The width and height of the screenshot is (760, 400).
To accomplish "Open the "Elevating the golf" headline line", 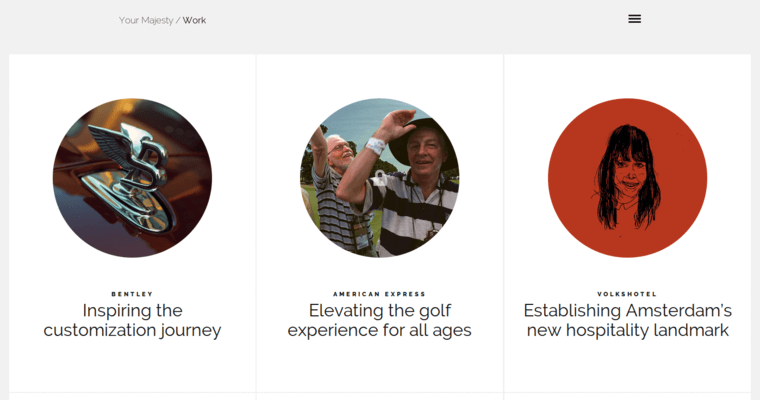I will click(x=379, y=311).
